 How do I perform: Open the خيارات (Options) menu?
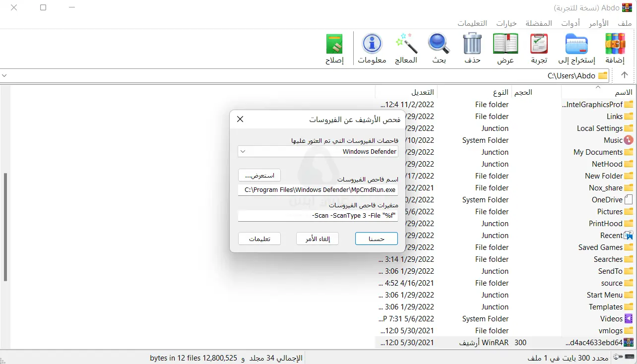pos(506,23)
